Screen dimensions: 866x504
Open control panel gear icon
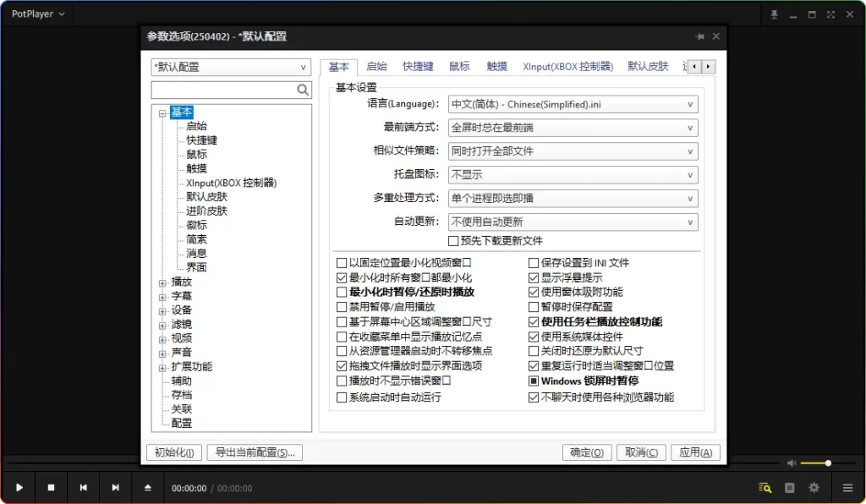coord(814,487)
